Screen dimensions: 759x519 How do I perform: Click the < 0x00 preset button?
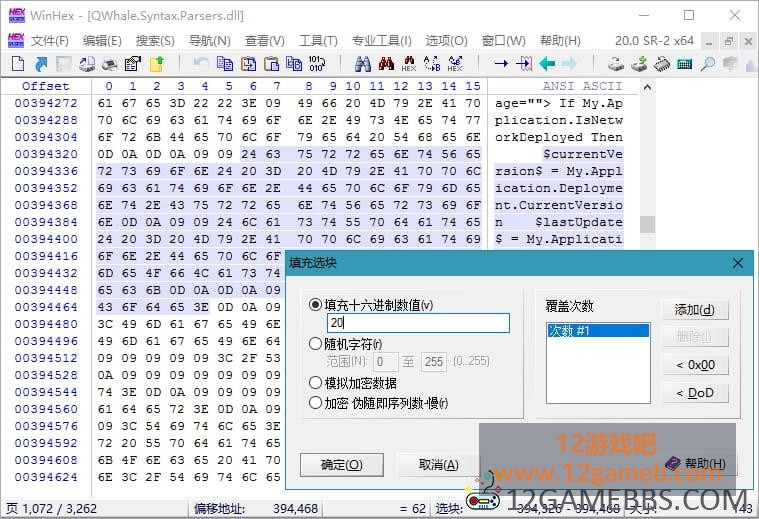(695, 365)
